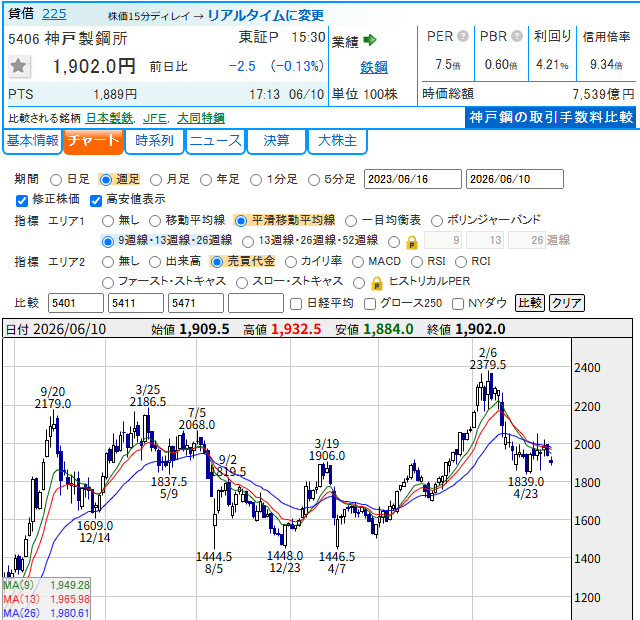This screenshot has width=640, height=620.
Task: Toggle the 修正株価 checkbox
Action: click(22, 200)
